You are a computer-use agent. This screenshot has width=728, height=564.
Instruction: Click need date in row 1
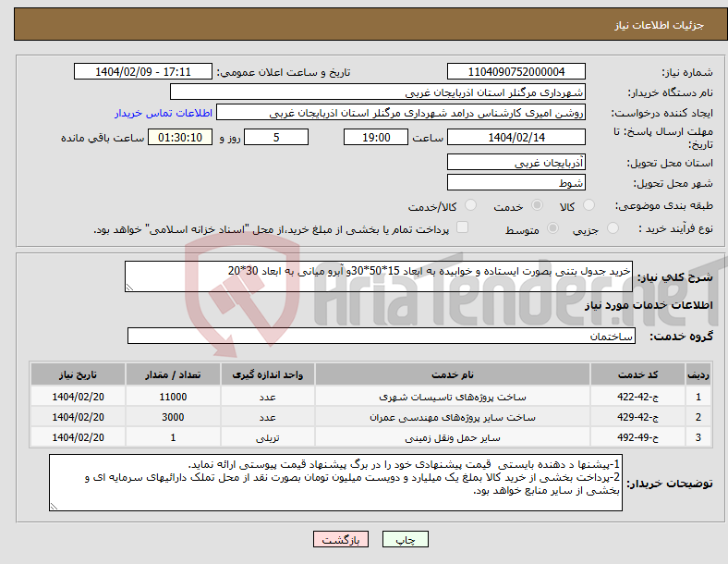pos(78,397)
